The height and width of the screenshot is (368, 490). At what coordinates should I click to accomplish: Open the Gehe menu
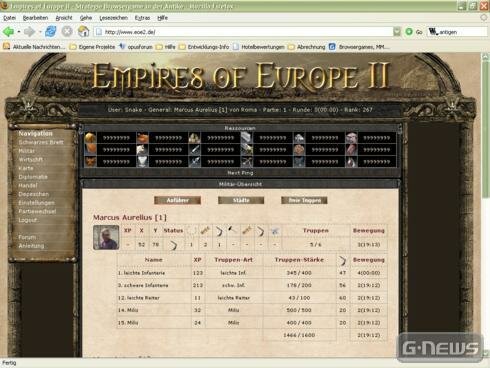tap(86, 18)
